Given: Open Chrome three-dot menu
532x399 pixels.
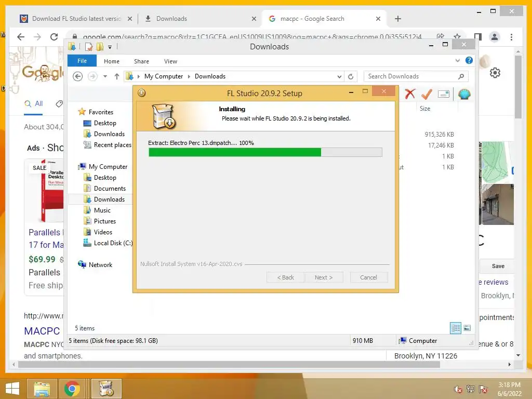Looking at the screenshot, I should pyautogui.click(x=511, y=37).
